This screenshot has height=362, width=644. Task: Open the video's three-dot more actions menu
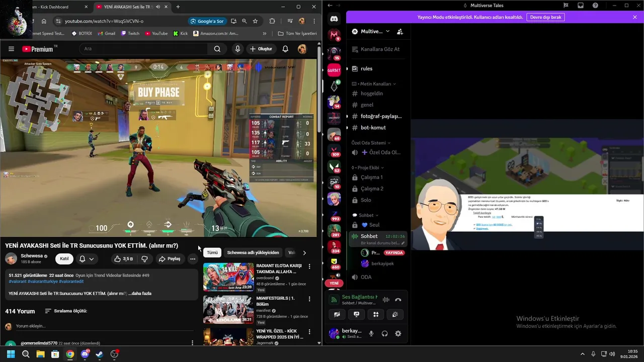(193, 259)
